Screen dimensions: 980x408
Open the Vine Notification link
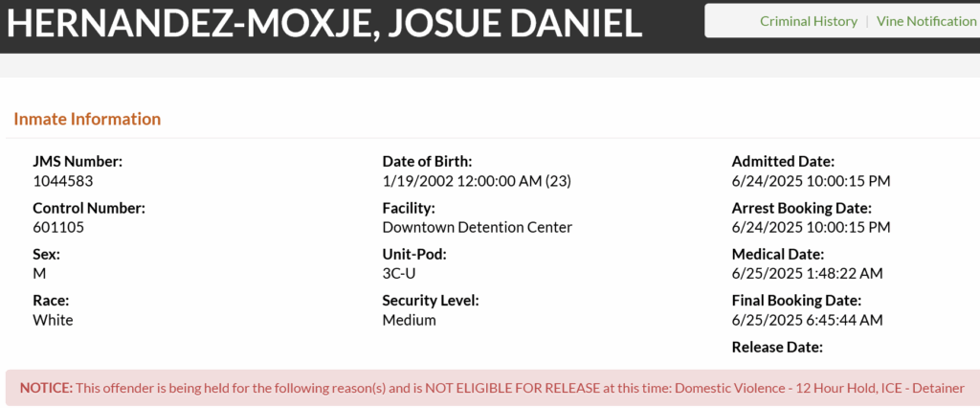[x=926, y=21]
